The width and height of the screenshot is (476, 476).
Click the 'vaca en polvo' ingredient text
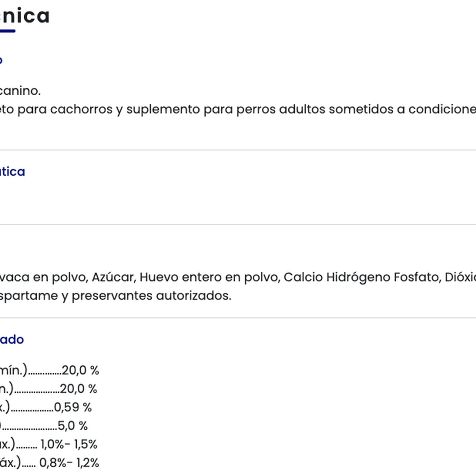[43, 277]
